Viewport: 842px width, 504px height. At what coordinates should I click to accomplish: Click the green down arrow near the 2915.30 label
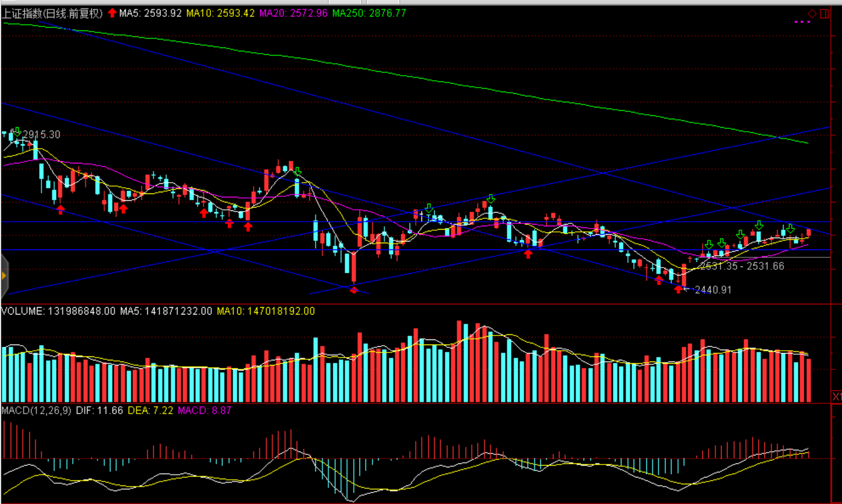pos(17,131)
